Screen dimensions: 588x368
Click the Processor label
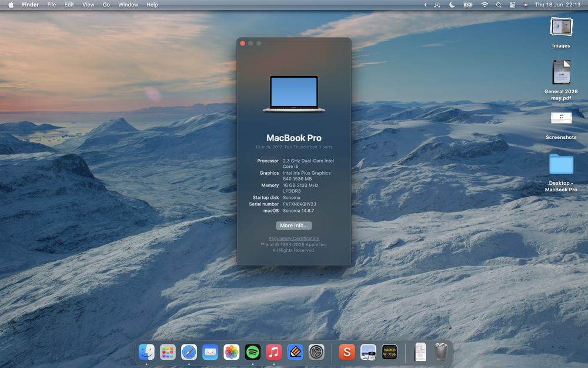[x=268, y=161]
